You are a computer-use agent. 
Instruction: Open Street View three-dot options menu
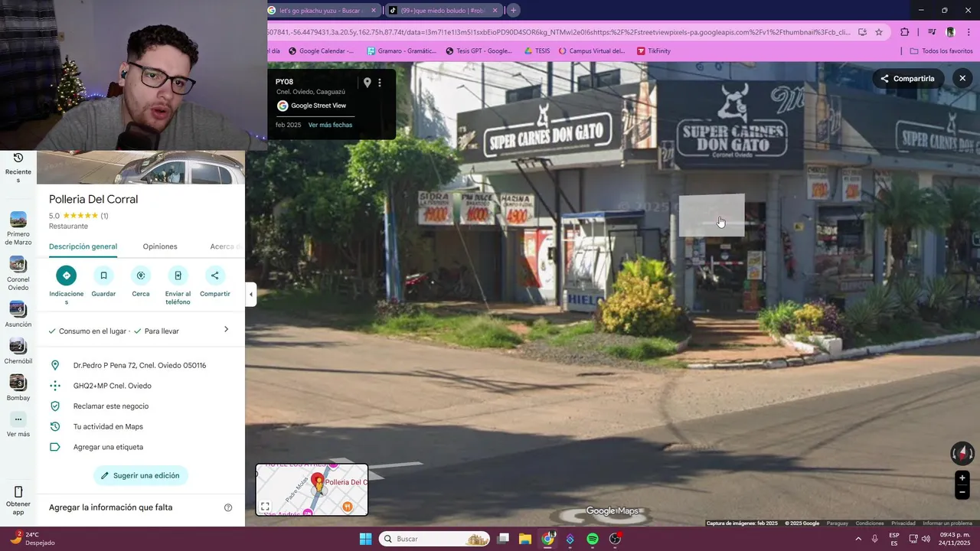[x=380, y=83]
